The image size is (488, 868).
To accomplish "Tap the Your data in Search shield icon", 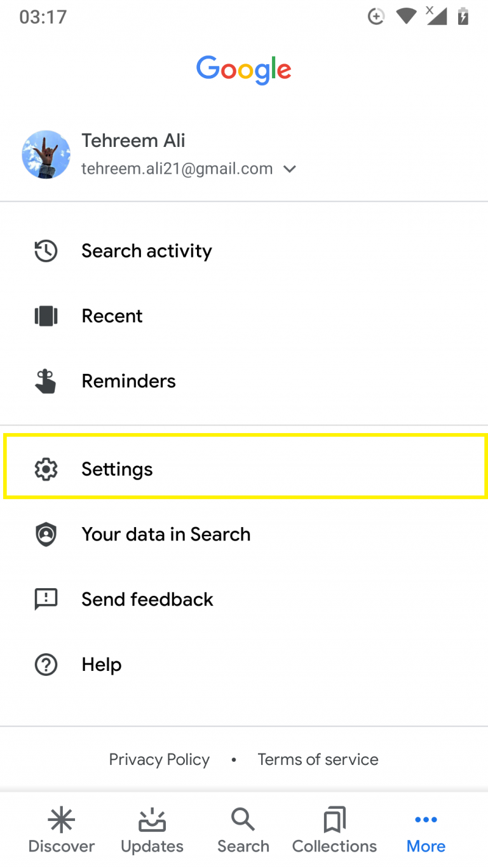I will 46,535.
